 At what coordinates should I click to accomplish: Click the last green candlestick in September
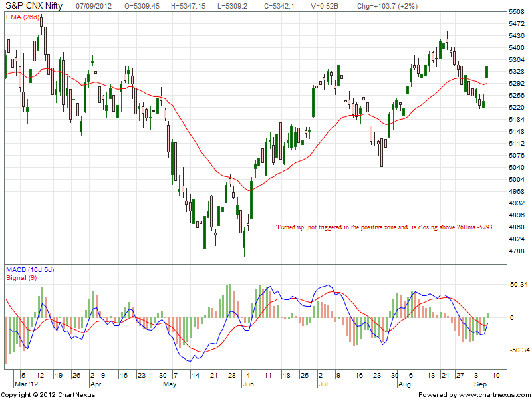click(487, 71)
